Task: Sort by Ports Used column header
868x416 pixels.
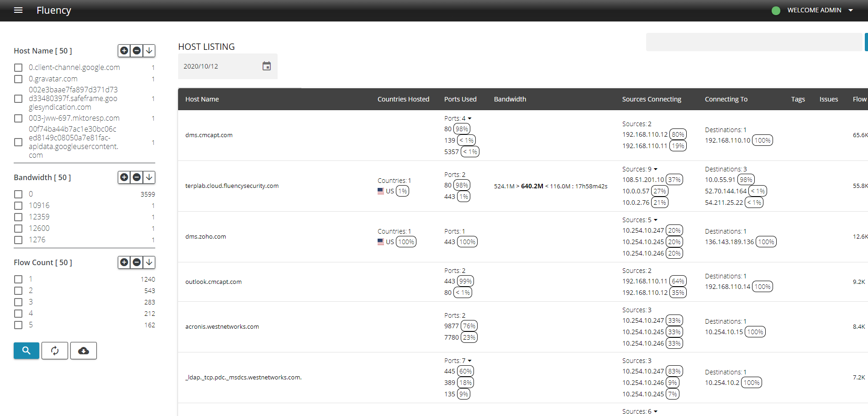Action: pyautogui.click(x=460, y=99)
